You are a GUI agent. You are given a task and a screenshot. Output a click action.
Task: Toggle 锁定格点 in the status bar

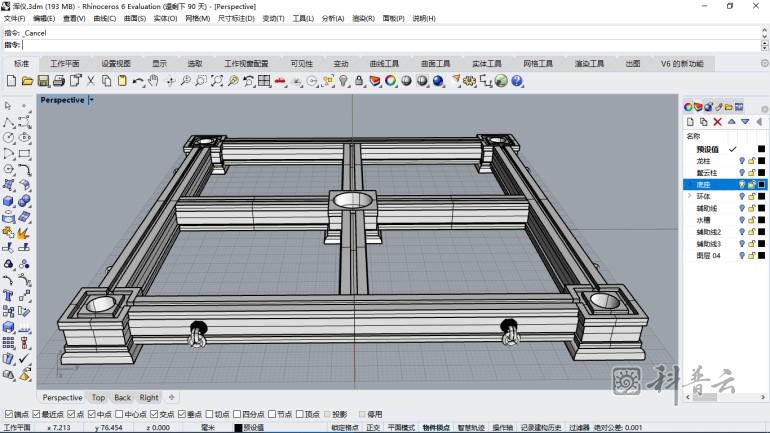(x=344, y=428)
